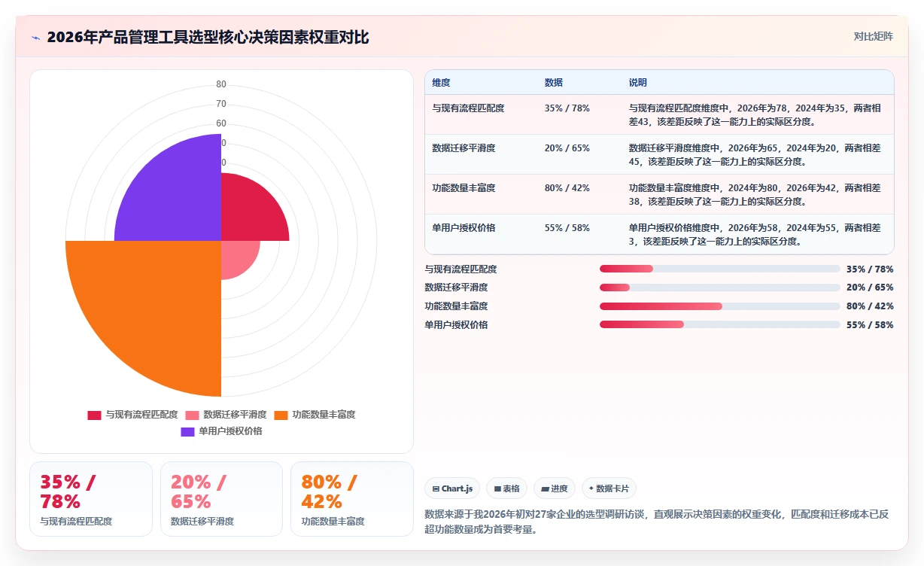Toggle the 数据迁移平滑度 legend color box
Viewport: 924px width, 566px height.
pyautogui.click(x=193, y=415)
